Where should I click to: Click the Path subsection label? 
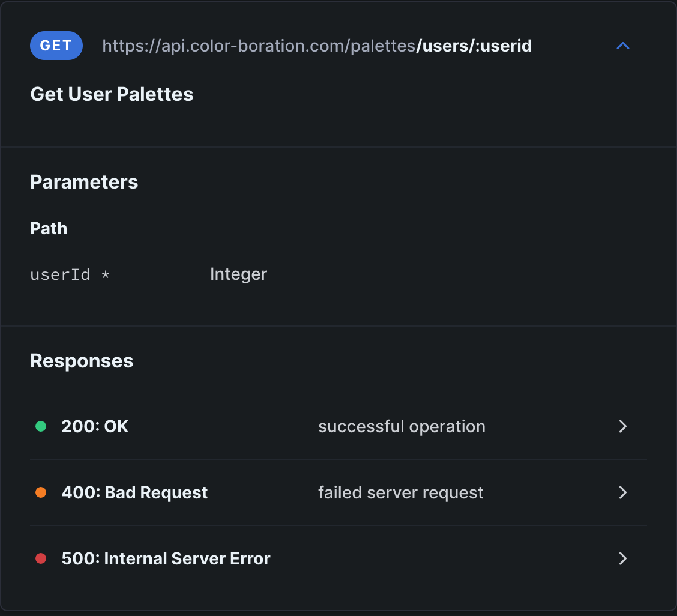[49, 228]
